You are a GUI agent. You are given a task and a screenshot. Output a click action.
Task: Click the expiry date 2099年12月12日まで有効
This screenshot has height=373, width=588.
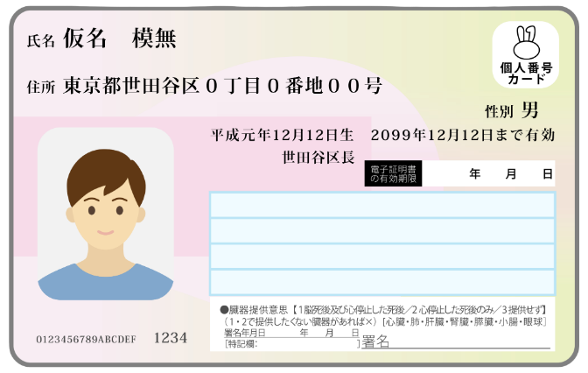[463, 136]
